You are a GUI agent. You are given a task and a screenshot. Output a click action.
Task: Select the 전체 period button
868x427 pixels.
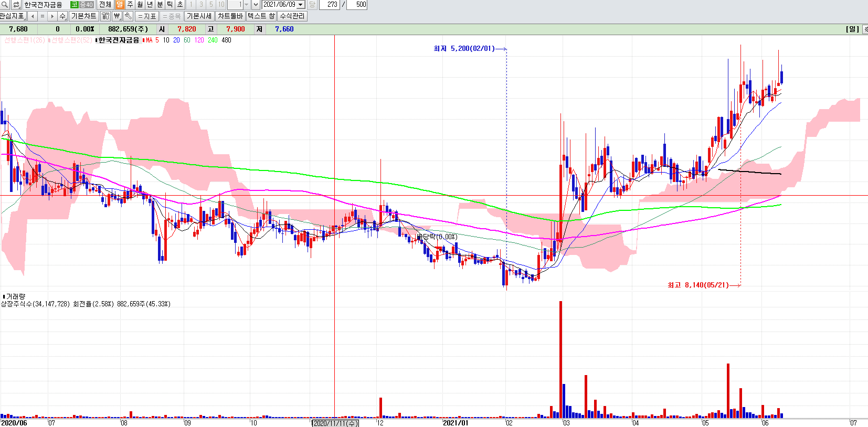[x=105, y=5]
